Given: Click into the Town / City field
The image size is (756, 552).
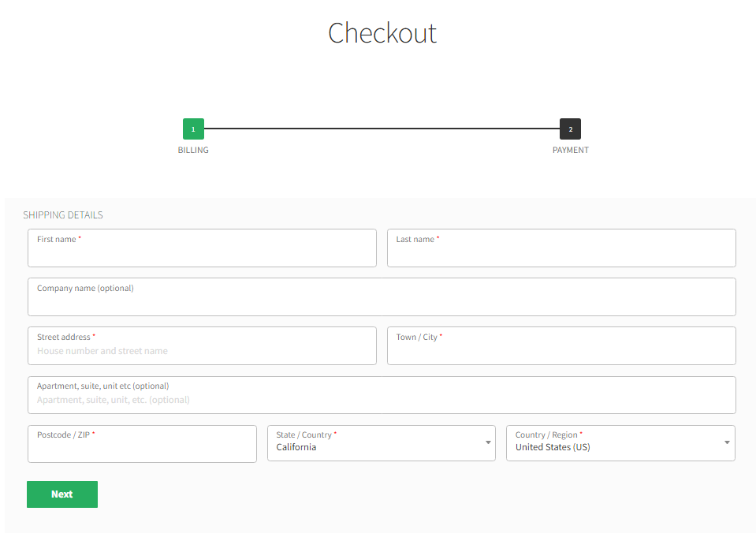Looking at the screenshot, I should [x=562, y=345].
